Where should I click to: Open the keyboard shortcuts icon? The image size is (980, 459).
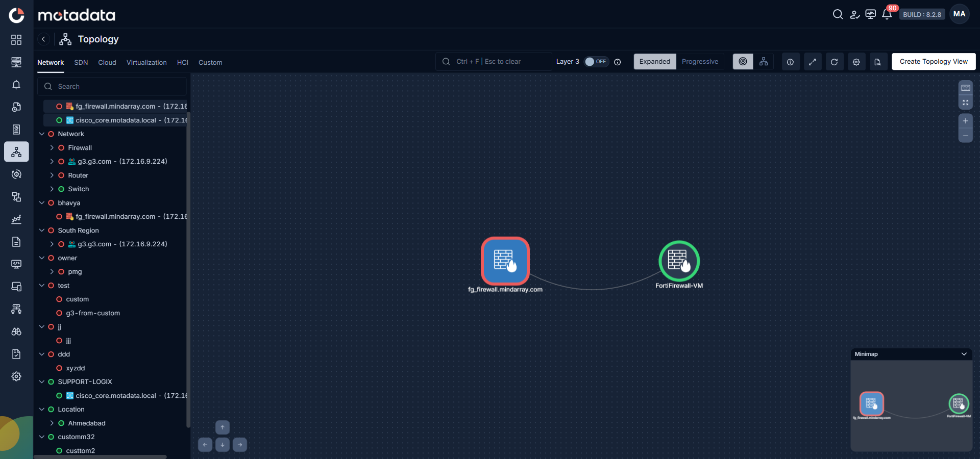pos(965,88)
